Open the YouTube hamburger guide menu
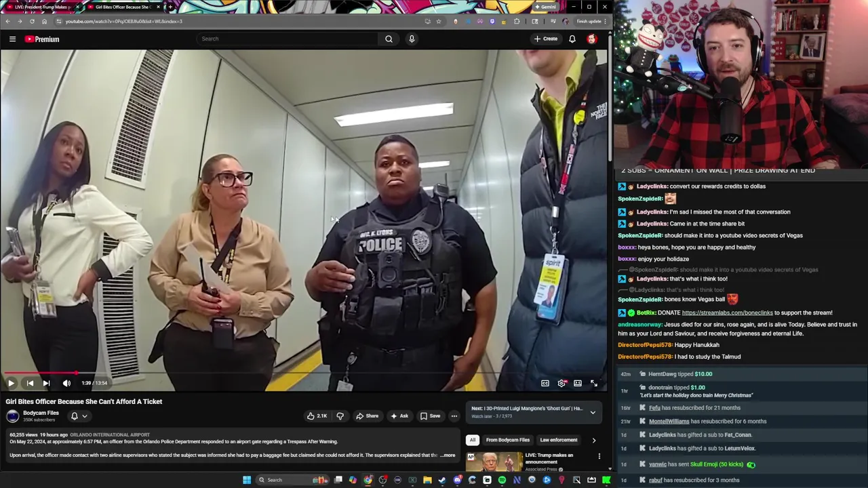The width and height of the screenshot is (868, 488). tap(12, 39)
